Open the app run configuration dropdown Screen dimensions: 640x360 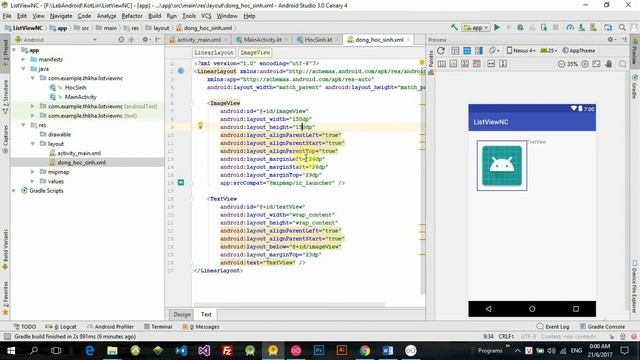(x=476, y=28)
